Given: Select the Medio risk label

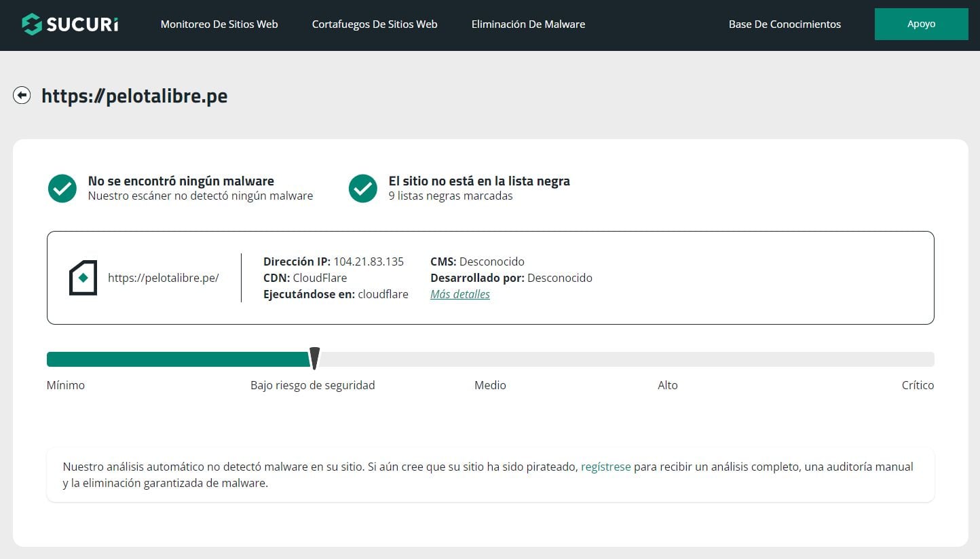Looking at the screenshot, I should [490, 385].
